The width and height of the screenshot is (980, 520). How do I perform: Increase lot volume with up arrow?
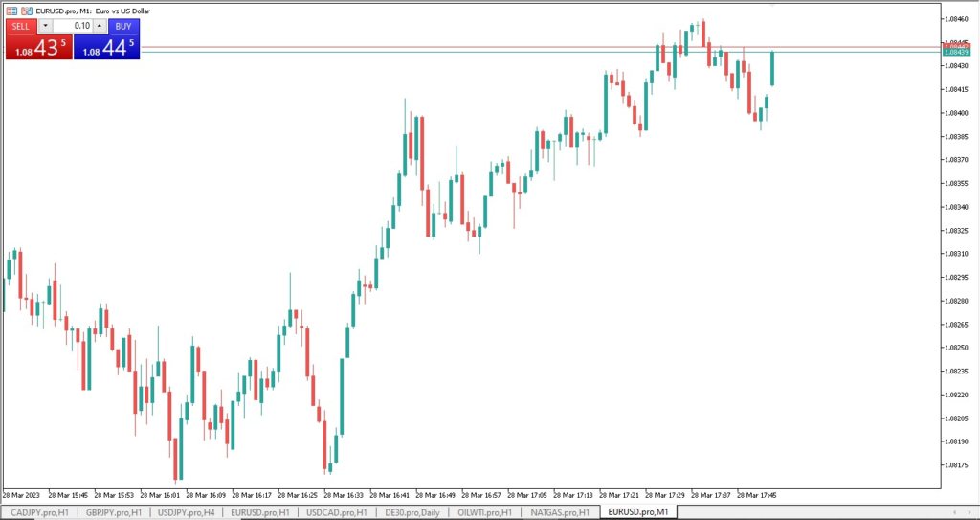100,26
